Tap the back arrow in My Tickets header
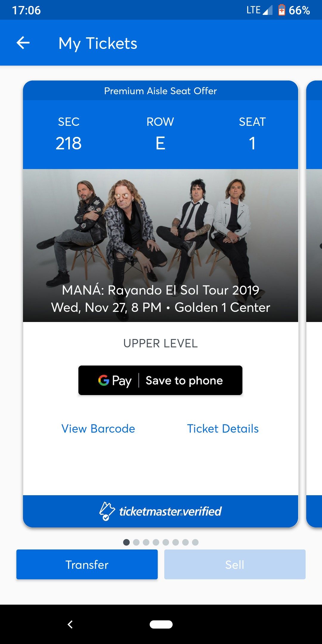Image resolution: width=322 pixels, height=644 pixels. tap(23, 43)
